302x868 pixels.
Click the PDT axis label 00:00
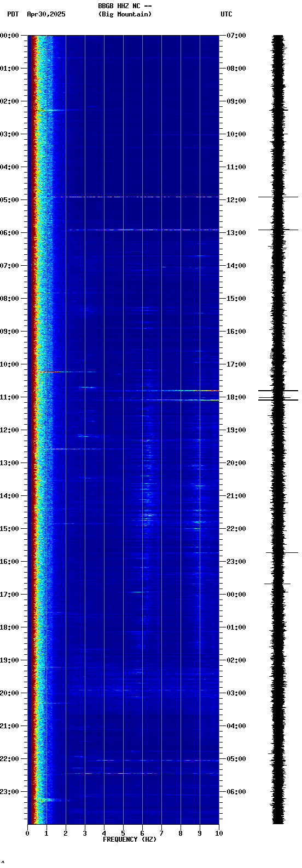pyautogui.click(x=9, y=36)
